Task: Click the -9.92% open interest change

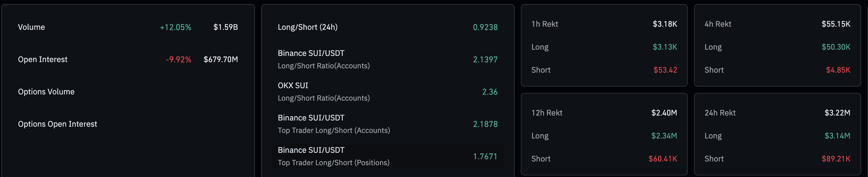Action: pyautogui.click(x=178, y=59)
